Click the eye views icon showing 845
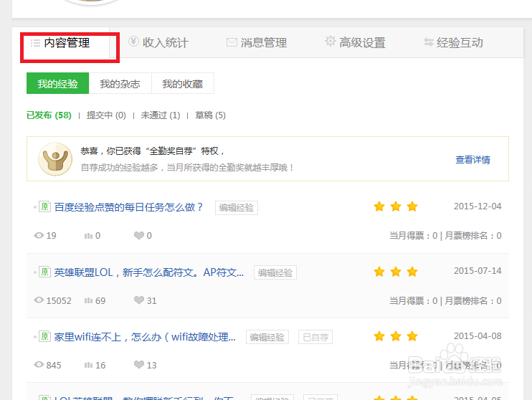This screenshot has height=400, width=532. point(39,365)
